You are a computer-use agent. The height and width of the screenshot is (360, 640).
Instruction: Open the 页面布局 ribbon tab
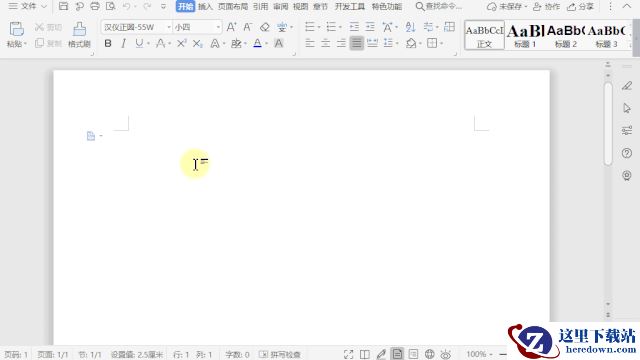tap(233, 7)
